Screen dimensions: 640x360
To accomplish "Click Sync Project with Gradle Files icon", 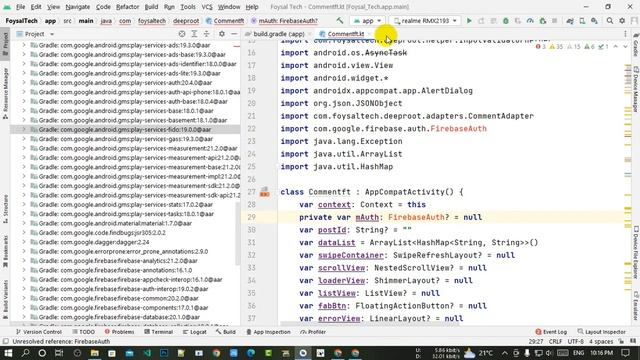I will (x=570, y=20).
